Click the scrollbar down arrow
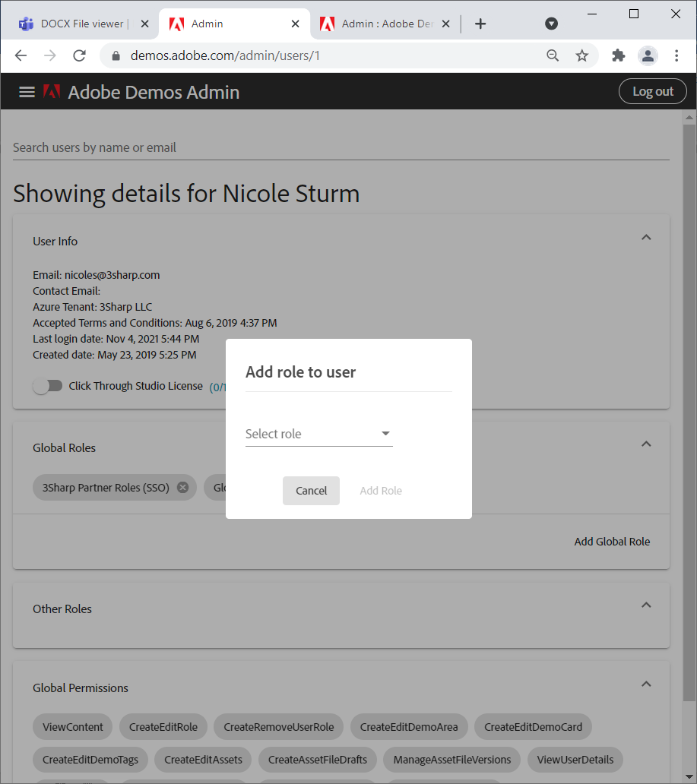This screenshot has width=697, height=784. pos(689,777)
